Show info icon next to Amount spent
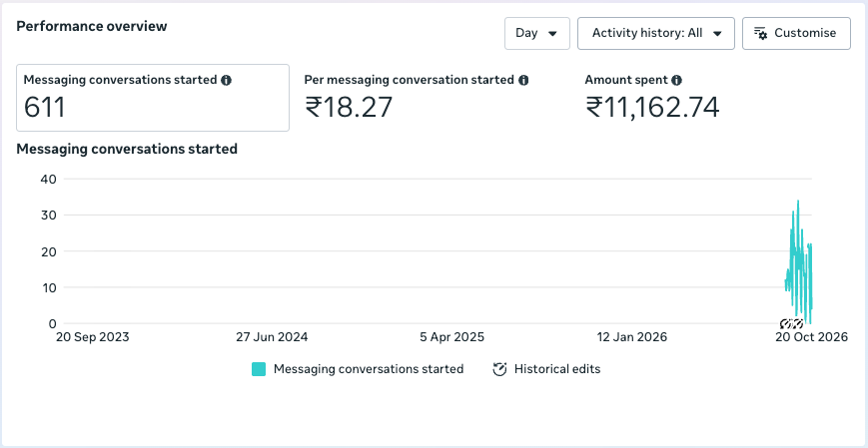This screenshot has height=448, width=868. point(676,80)
